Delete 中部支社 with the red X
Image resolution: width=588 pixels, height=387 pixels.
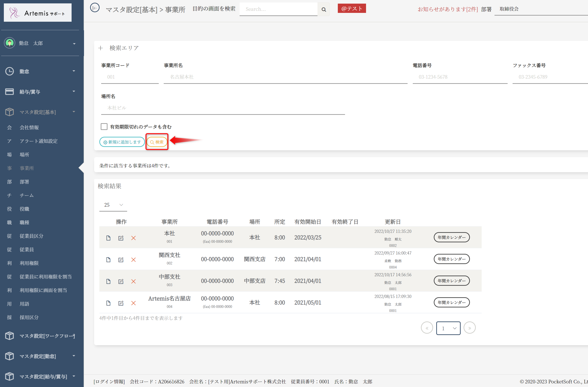pos(133,281)
